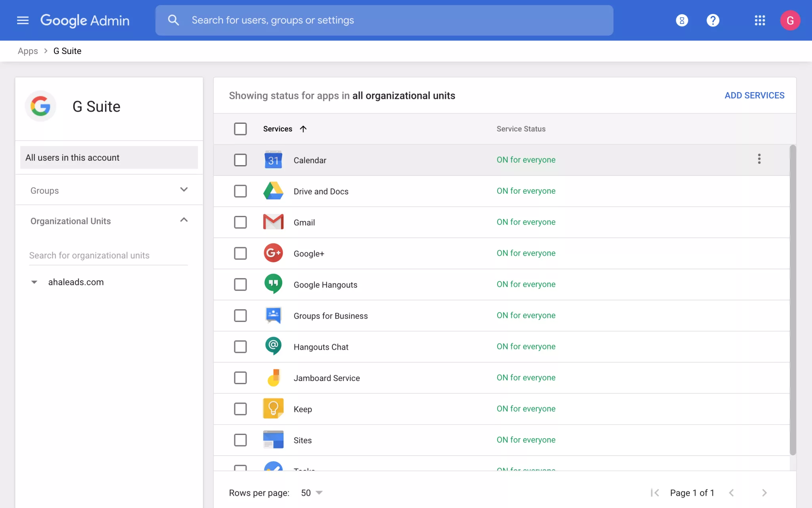Select all services header checkbox
Screen dimensions: 812x508
coord(240,129)
